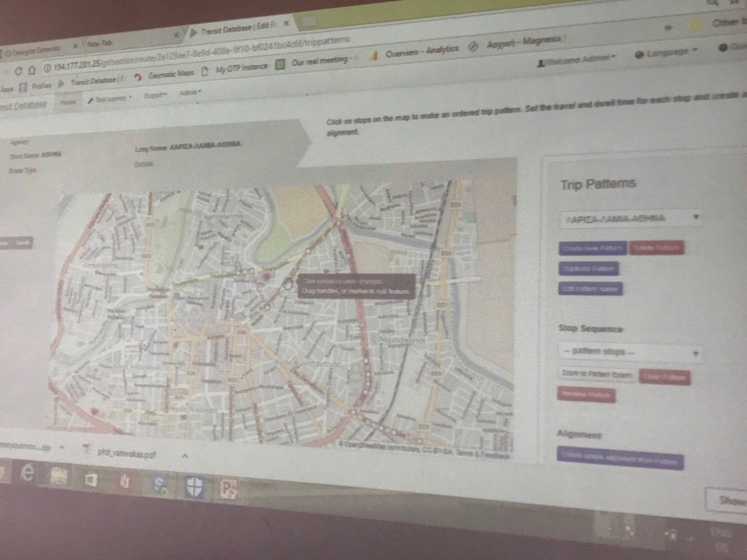The width and height of the screenshot is (747, 560).
Task: Open the Export dropdown menu
Action: click(x=156, y=95)
